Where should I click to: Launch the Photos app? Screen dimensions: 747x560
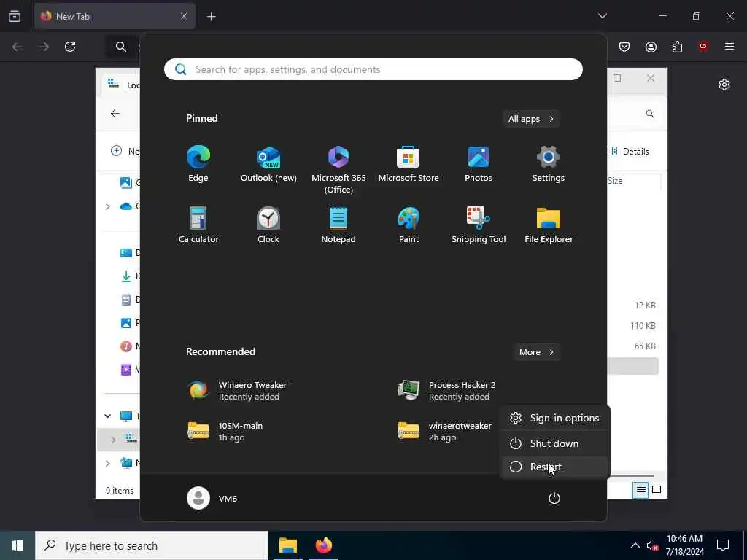(x=479, y=164)
